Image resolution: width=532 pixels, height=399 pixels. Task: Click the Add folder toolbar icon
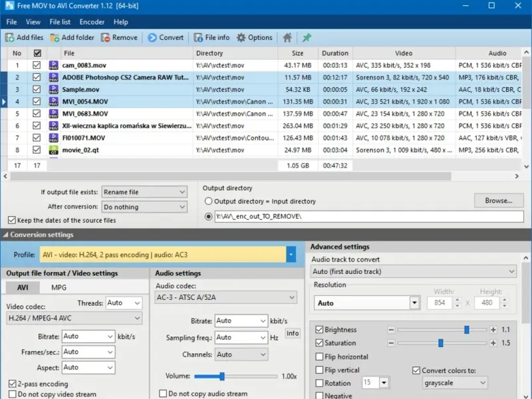coord(55,38)
